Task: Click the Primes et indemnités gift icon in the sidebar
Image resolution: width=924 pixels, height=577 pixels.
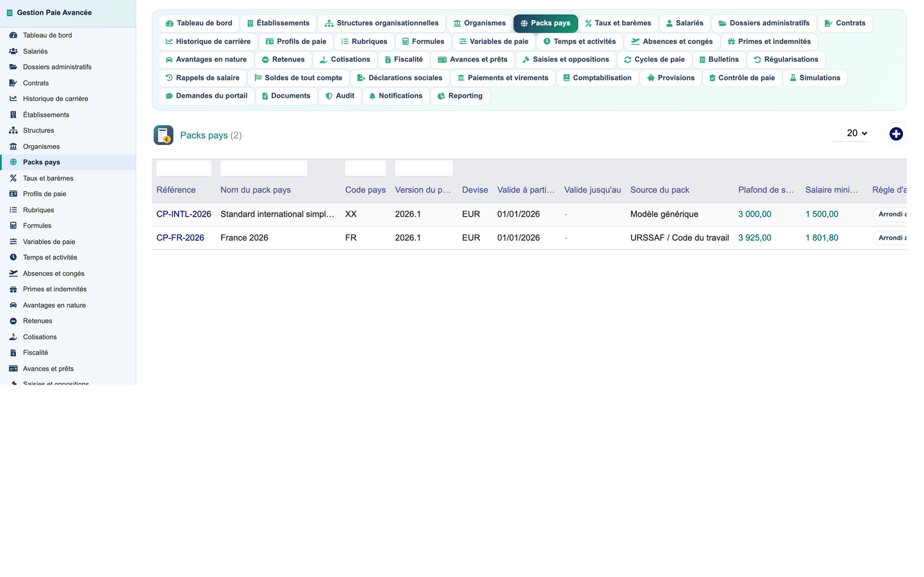Action: click(x=13, y=289)
